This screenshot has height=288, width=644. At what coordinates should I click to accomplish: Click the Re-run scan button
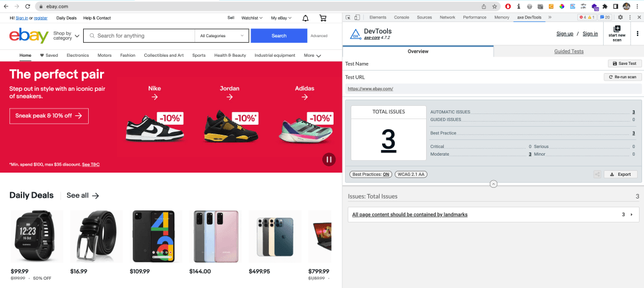point(622,77)
